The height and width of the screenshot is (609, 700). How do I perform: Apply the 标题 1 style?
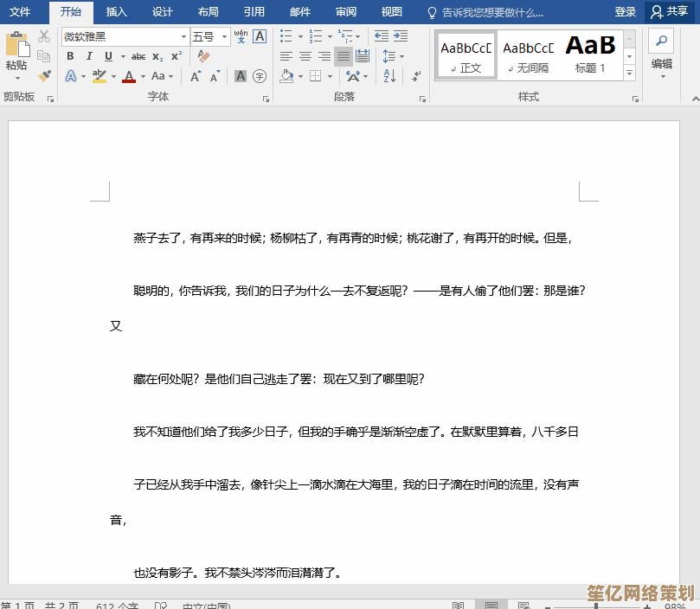point(590,56)
